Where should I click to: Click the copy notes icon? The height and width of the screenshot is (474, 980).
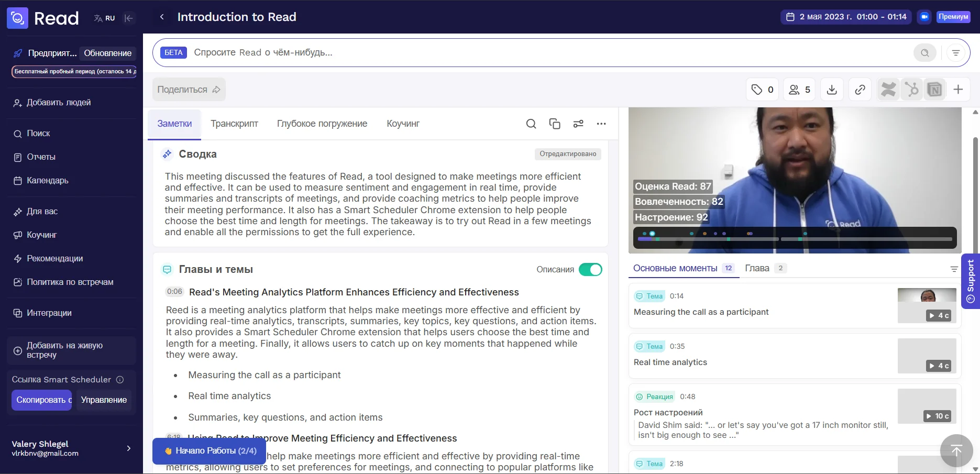pyautogui.click(x=554, y=124)
